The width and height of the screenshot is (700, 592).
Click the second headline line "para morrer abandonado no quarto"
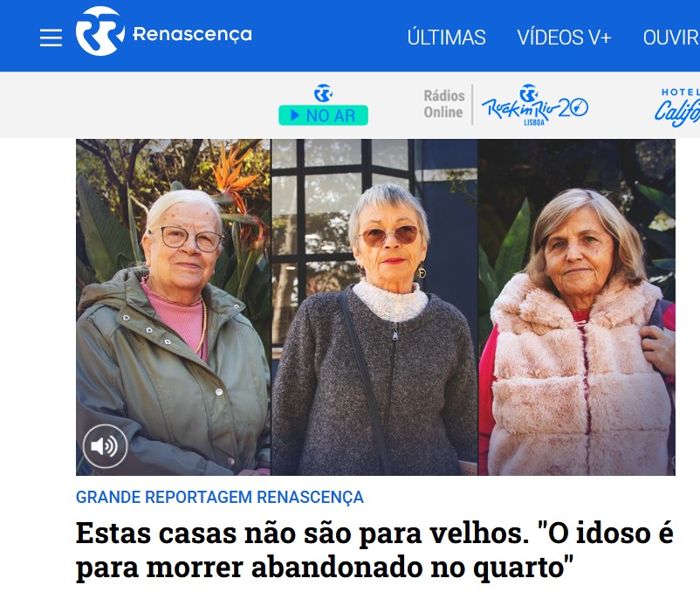coord(325,568)
